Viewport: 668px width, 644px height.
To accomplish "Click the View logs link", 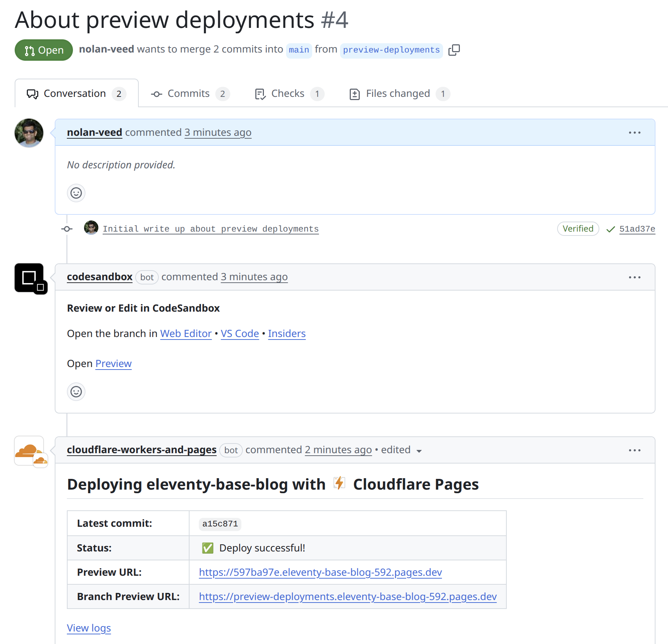I will 89,628.
